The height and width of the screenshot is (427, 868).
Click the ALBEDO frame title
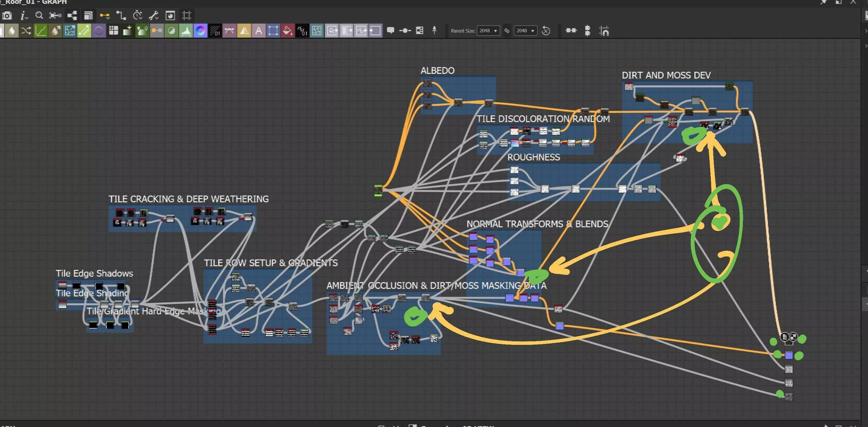(437, 71)
